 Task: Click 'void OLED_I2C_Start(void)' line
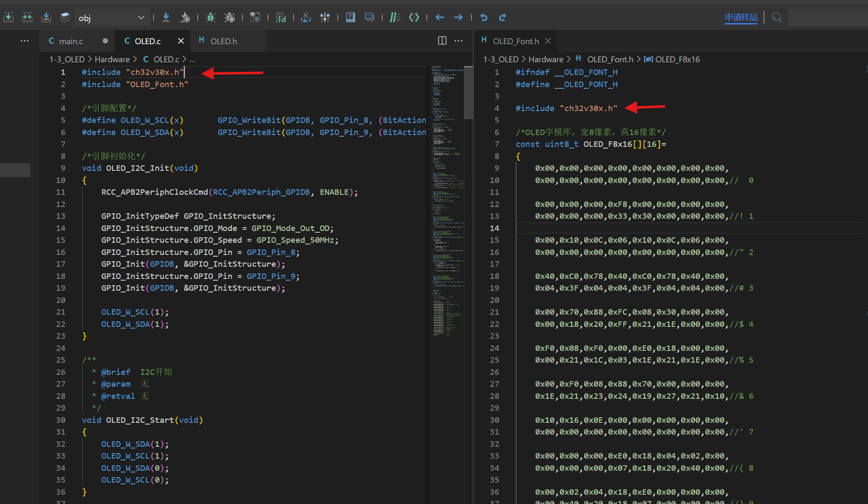142,420
